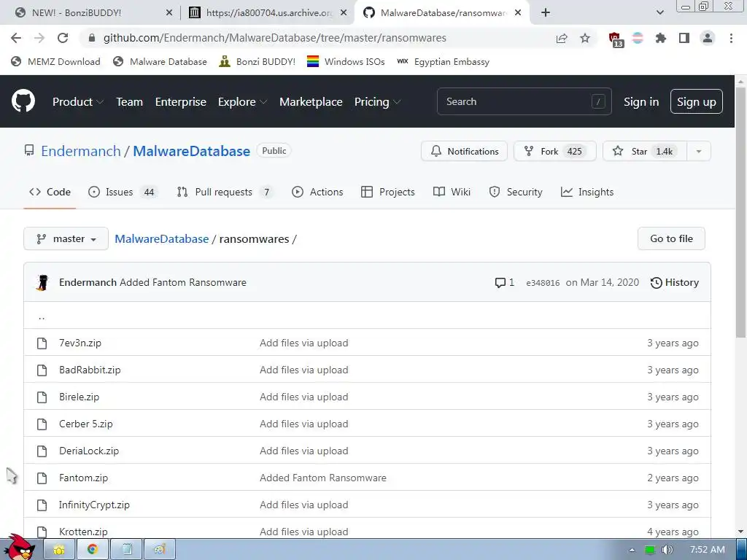
Task: Open Chrome three-dot menu
Action: tap(731, 38)
